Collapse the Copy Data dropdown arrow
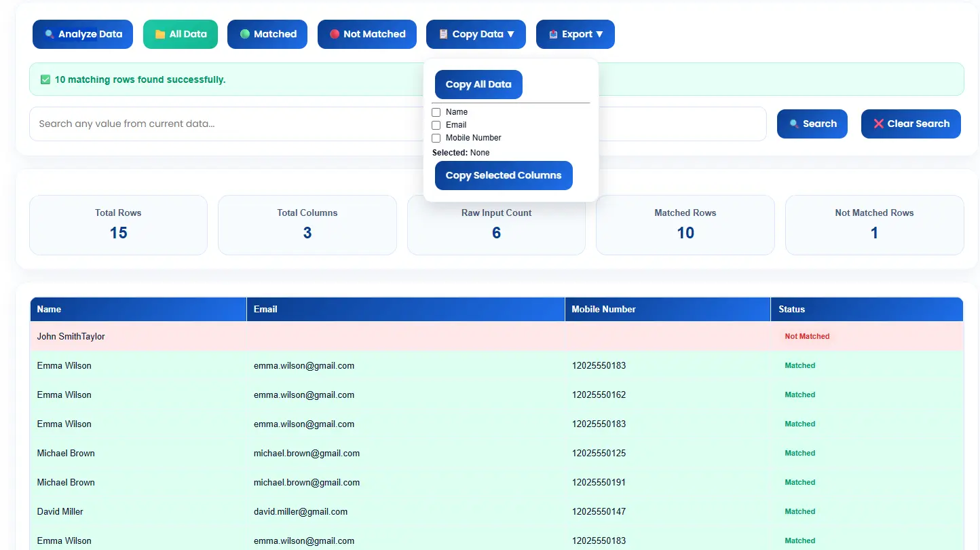The width and height of the screenshot is (980, 550). (x=510, y=34)
